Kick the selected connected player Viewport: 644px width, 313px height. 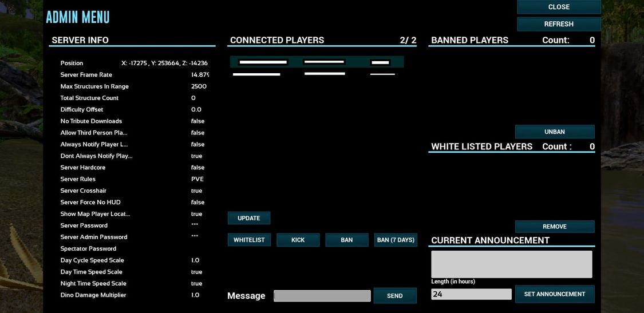(x=298, y=240)
